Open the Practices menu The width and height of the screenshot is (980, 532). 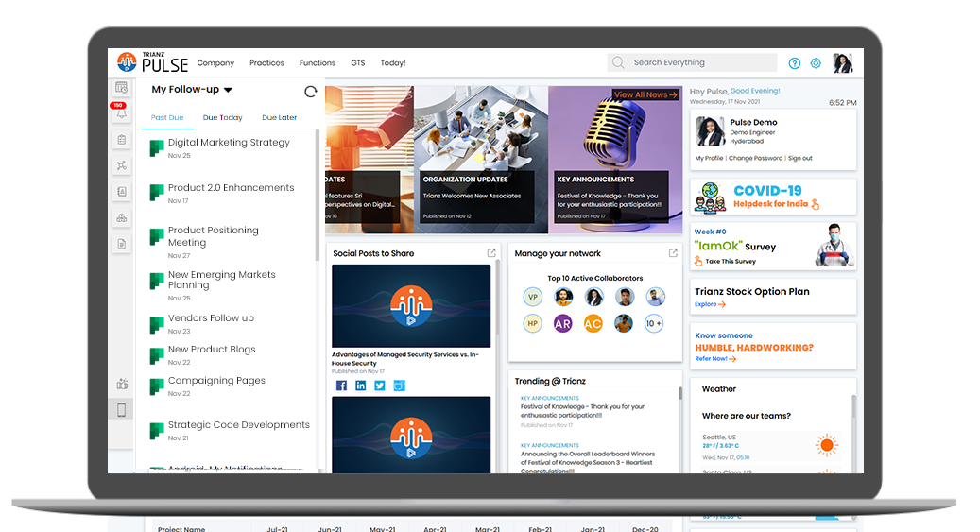click(266, 63)
